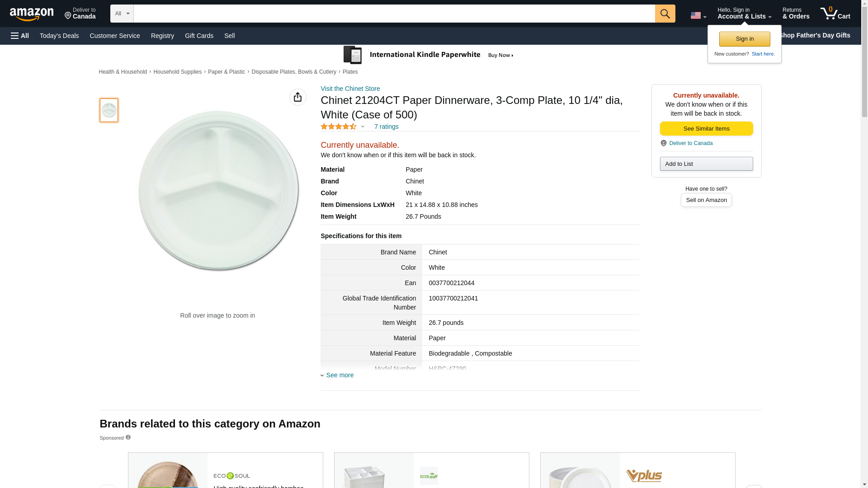Click the share icon on product image
This screenshot has width=868, height=488.
click(297, 97)
